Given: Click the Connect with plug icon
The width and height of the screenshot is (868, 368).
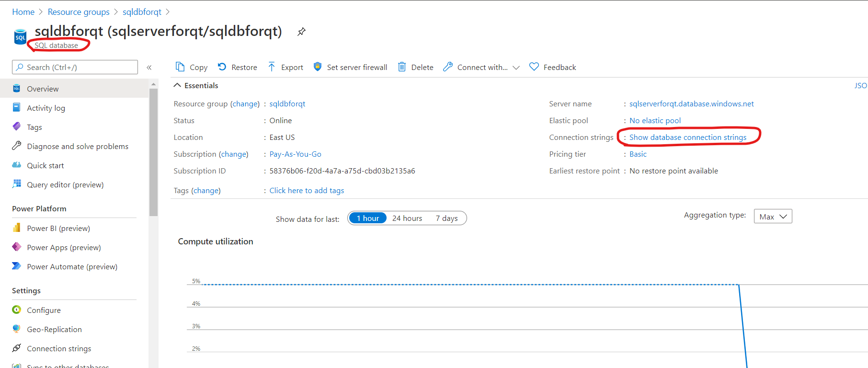Looking at the screenshot, I should pyautogui.click(x=448, y=67).
